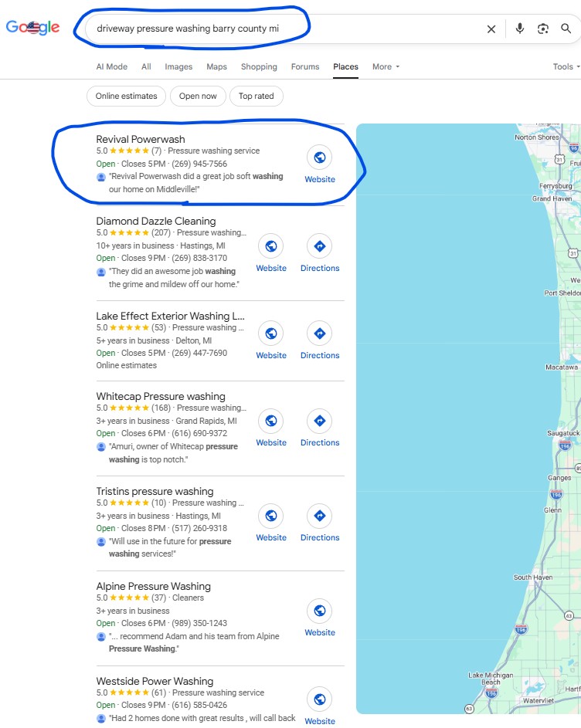Click phone number (269) 447-7690
This screenshot has height=728, width=581.
(x=199, y=353)
